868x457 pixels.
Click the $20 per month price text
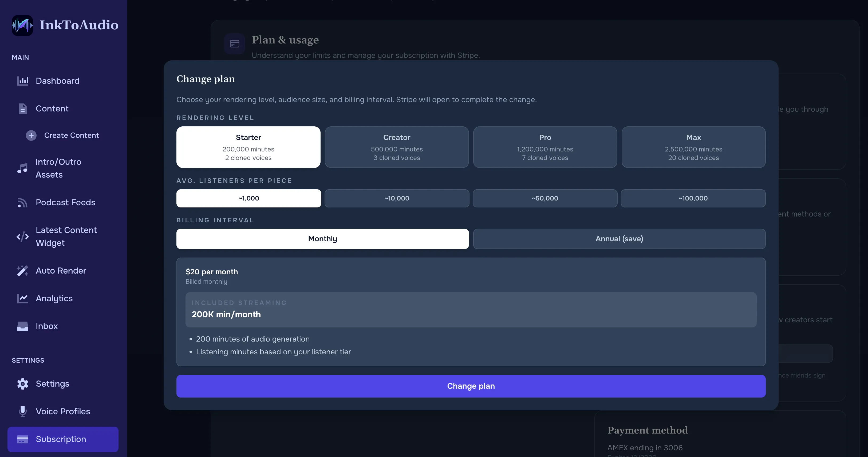tap(212, 272)
